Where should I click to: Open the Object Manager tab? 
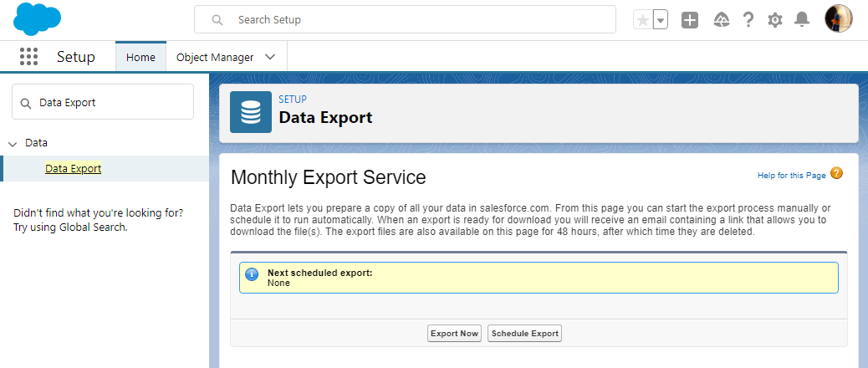tap(215, 57)
